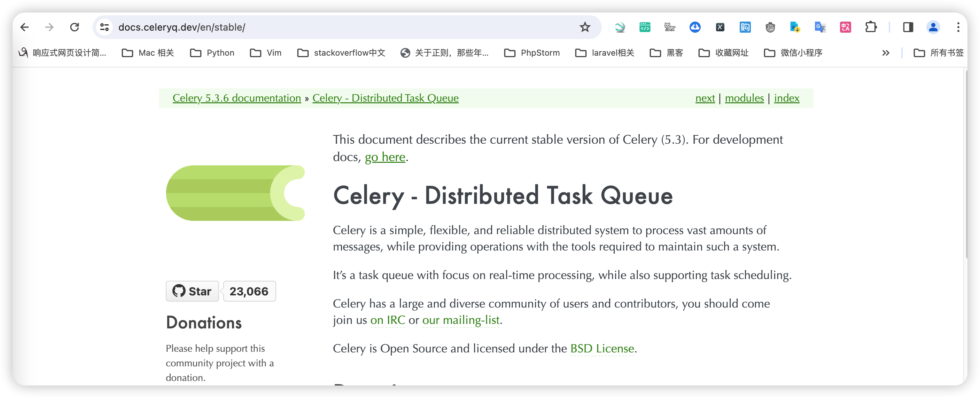Star Celery on GitHub

(192, 291)
